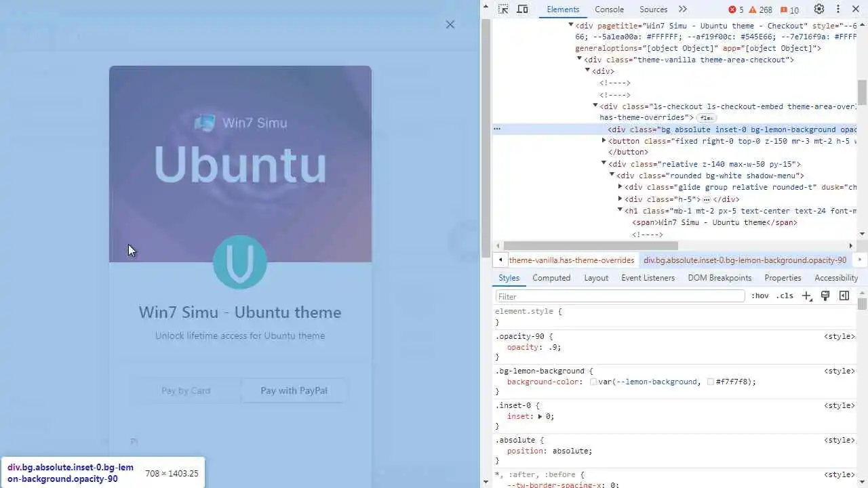868x488 pixels.
Task: Open the Layout tab
Action: tap(596, 278)
